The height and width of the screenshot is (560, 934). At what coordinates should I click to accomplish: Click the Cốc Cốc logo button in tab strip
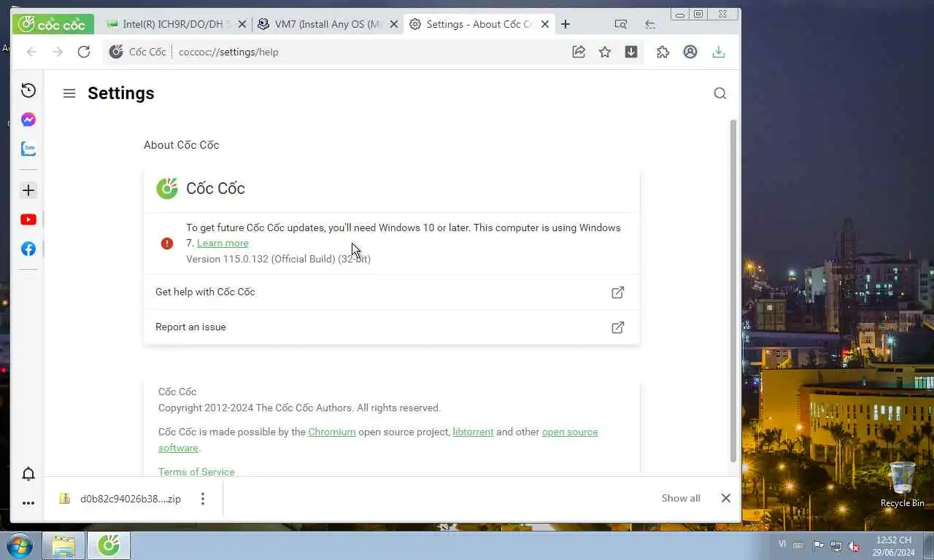pyautogui.click(x=53, y=24)
